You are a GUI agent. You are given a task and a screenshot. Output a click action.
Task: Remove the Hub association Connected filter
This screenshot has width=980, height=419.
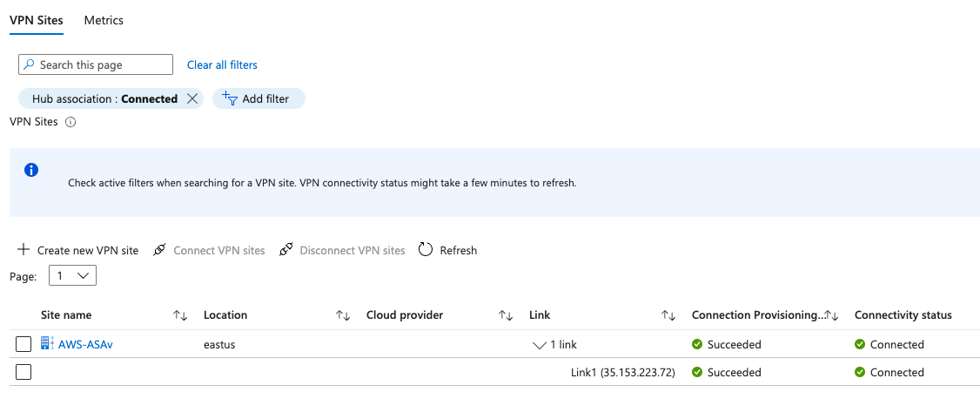pyautogui.click(x=192, y=98)
